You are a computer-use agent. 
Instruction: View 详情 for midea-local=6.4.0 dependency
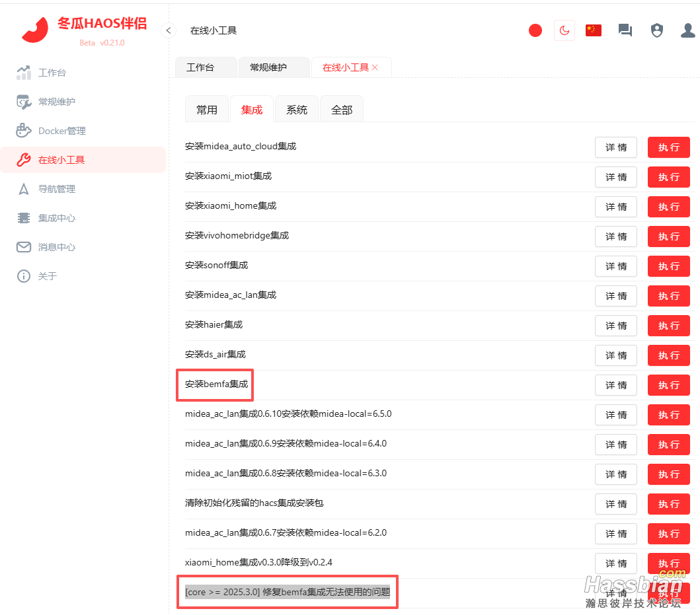pos(616,445)
